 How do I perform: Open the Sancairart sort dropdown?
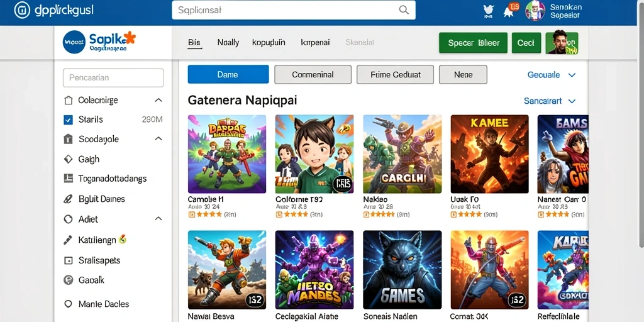click(550, 101)
